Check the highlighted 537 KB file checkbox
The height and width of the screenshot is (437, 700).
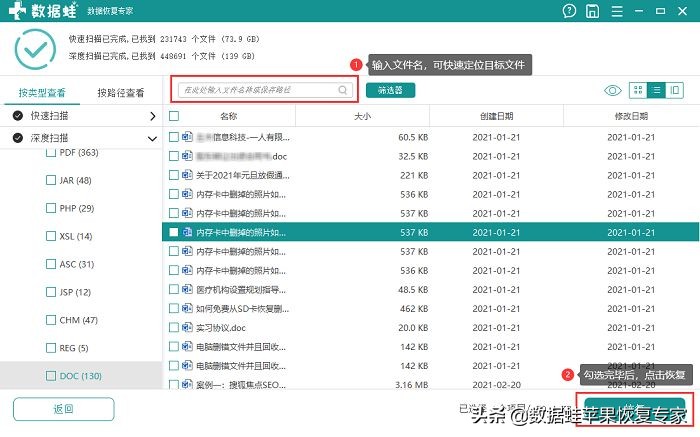pos(174,232)
